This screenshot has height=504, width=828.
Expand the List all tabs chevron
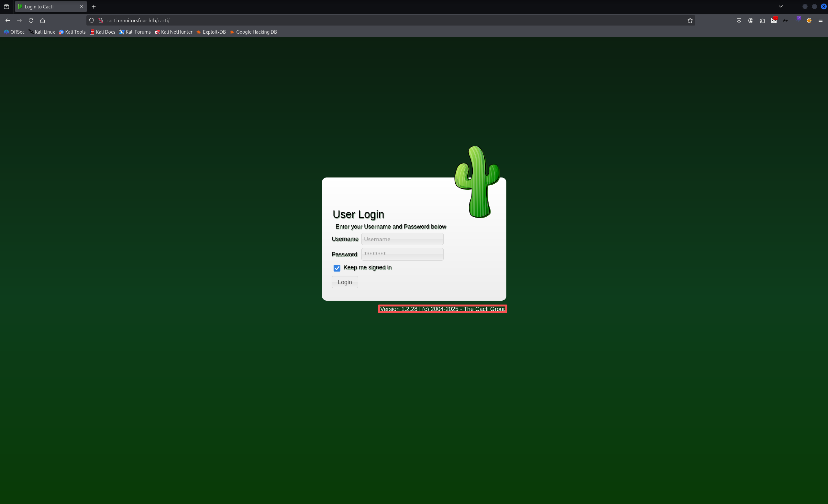(780, 6)
